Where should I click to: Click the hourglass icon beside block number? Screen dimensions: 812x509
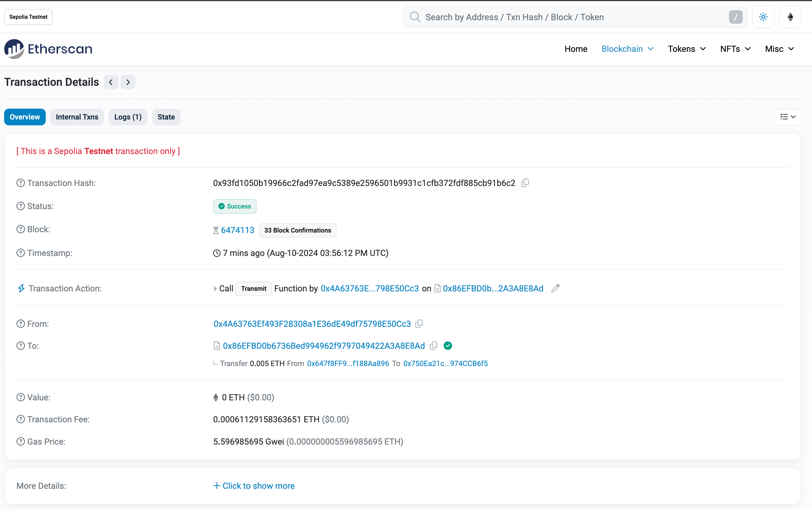[216, 230]
